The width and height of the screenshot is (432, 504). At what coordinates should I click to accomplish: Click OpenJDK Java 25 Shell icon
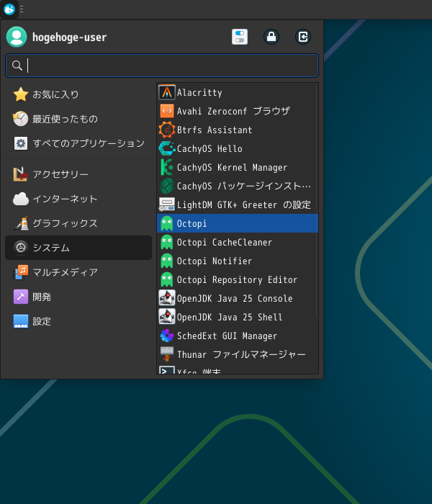[x=167, y=317]
